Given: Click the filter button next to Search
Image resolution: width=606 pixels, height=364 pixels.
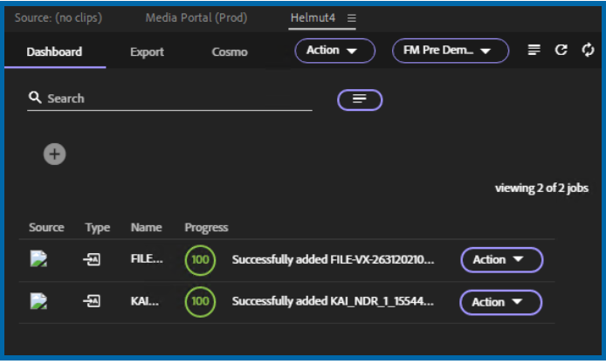Looking at the screenshot, I should [360, 100].
